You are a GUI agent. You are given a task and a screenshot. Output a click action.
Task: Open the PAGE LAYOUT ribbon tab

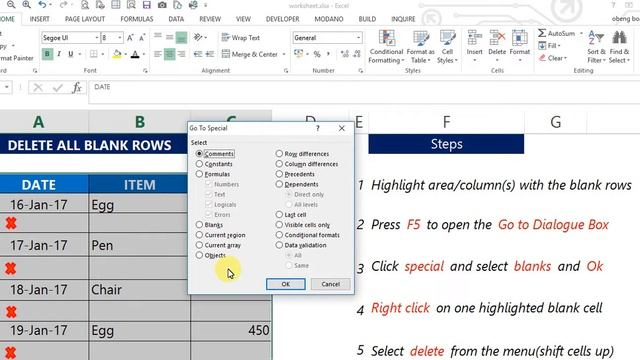[85, 19]
